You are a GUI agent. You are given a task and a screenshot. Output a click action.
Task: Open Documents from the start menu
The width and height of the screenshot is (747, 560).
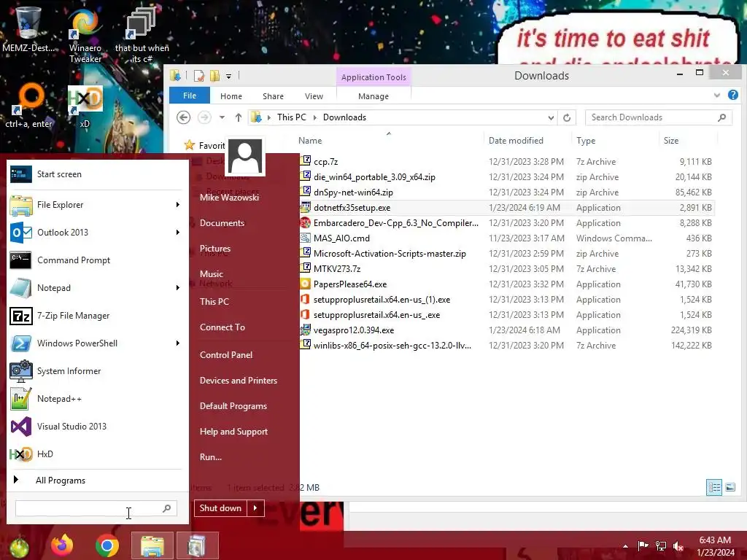click(x=222, y=223)
